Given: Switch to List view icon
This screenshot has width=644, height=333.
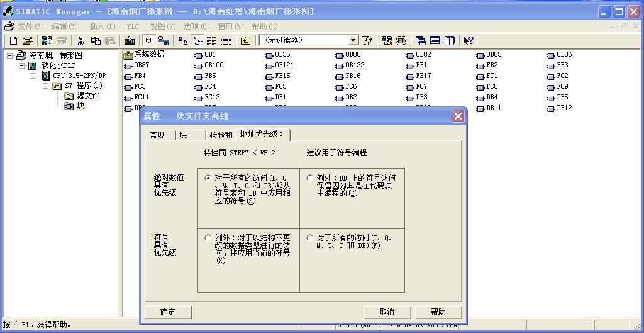Looking at the screenshot, I should 211,40.
